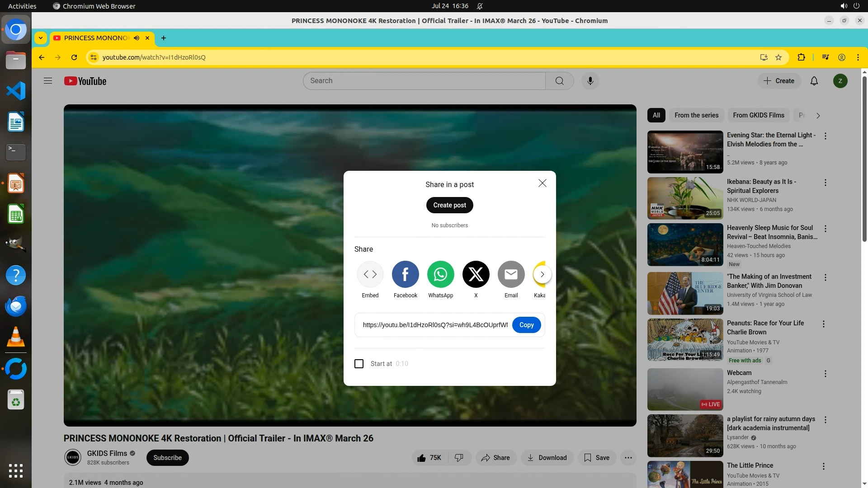The height and width of the screenshot is (488, 868).
Task: Open the Peanuts Race for Your Life thumbnail
Action: click(x=685, y=340)
